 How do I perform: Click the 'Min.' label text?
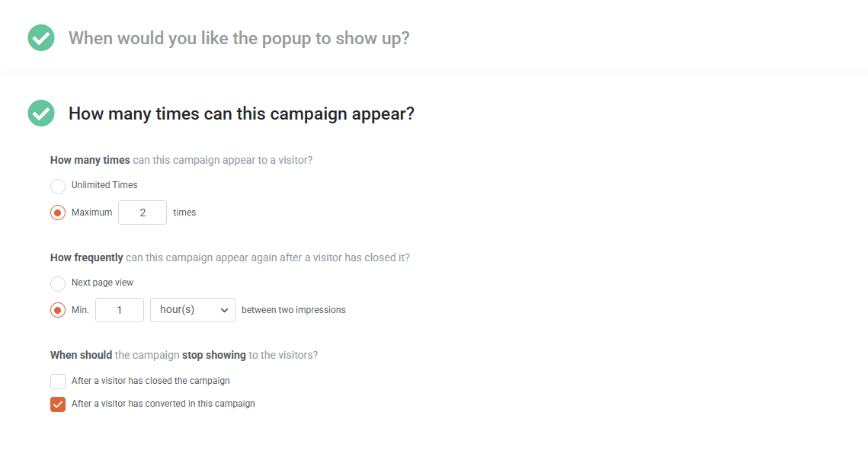point(80,310)
